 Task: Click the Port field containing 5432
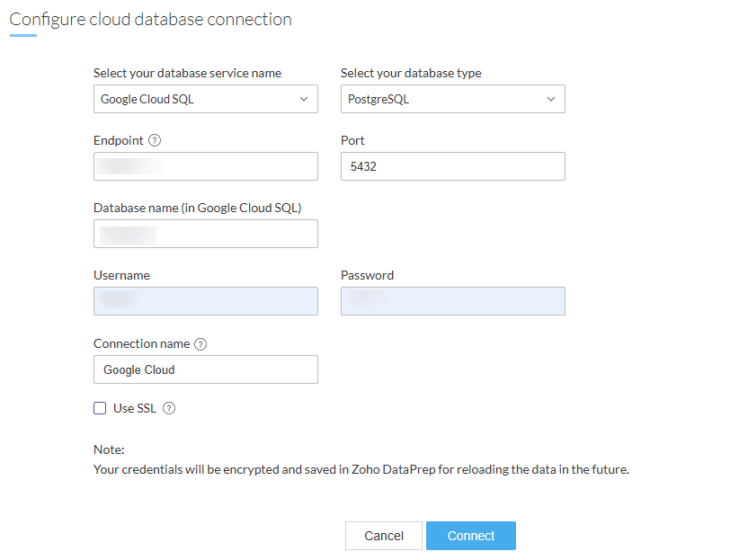[x=452, y=166]
